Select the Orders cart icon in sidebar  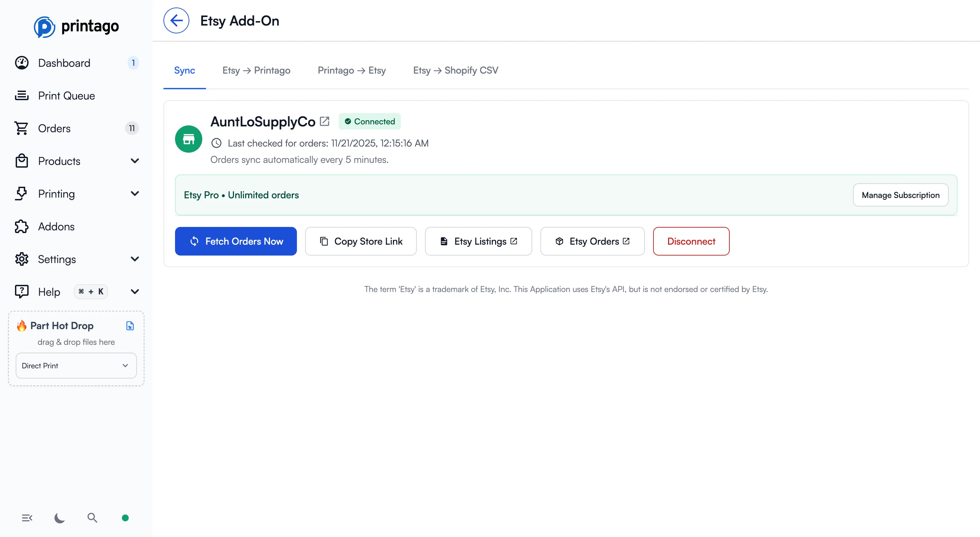[21, 128]
